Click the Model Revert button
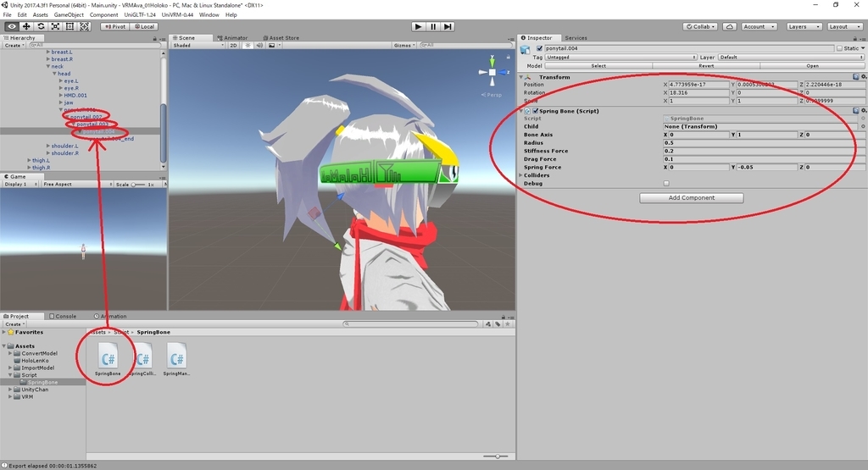The height and width of the screenshot is (470, 868). click(706, 66)
